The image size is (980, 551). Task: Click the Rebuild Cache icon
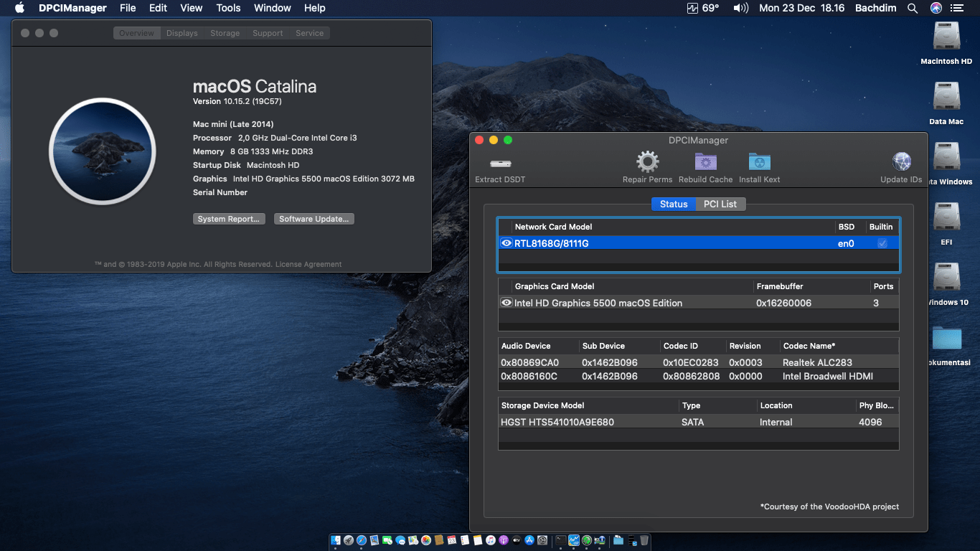(705, 162)
